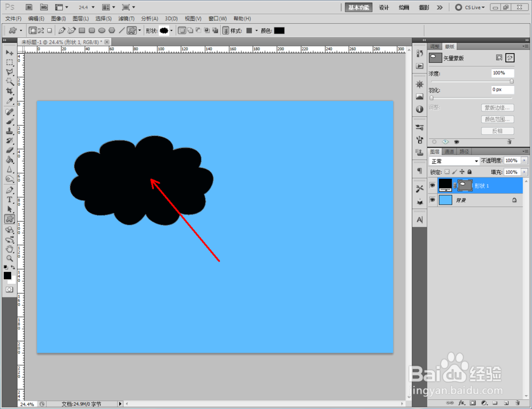
Task: Select the Custom Shape tool in toolbox
Action: click(10, 219)
